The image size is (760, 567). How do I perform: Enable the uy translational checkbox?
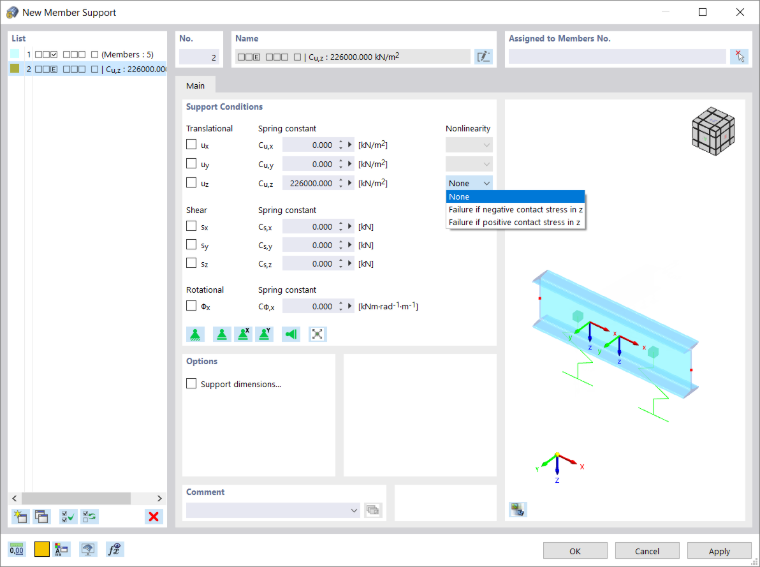tap(191, 163)
